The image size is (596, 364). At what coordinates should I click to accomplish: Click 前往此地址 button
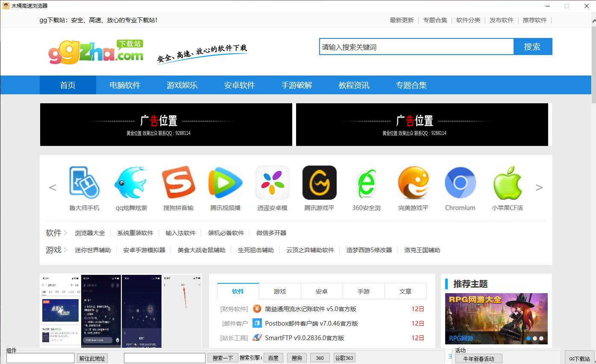coord(92,358)
